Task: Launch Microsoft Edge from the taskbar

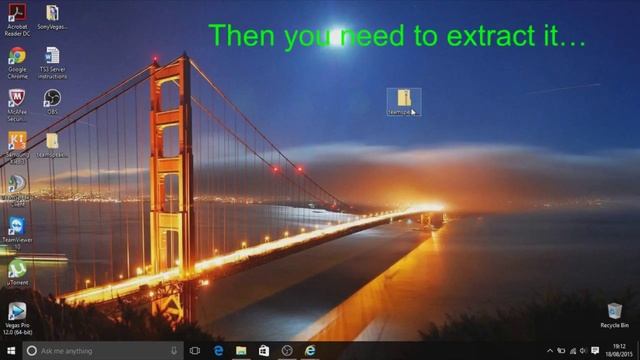Action: 218,351
